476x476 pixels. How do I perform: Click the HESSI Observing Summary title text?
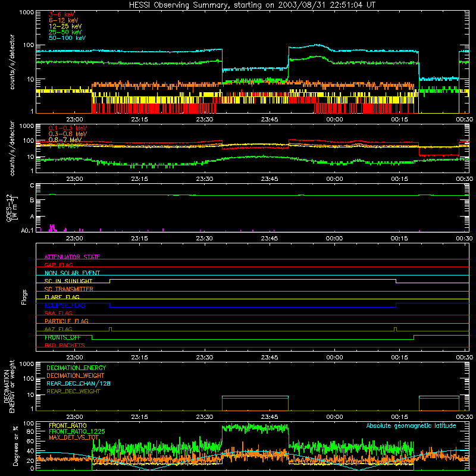pos(252,5)
